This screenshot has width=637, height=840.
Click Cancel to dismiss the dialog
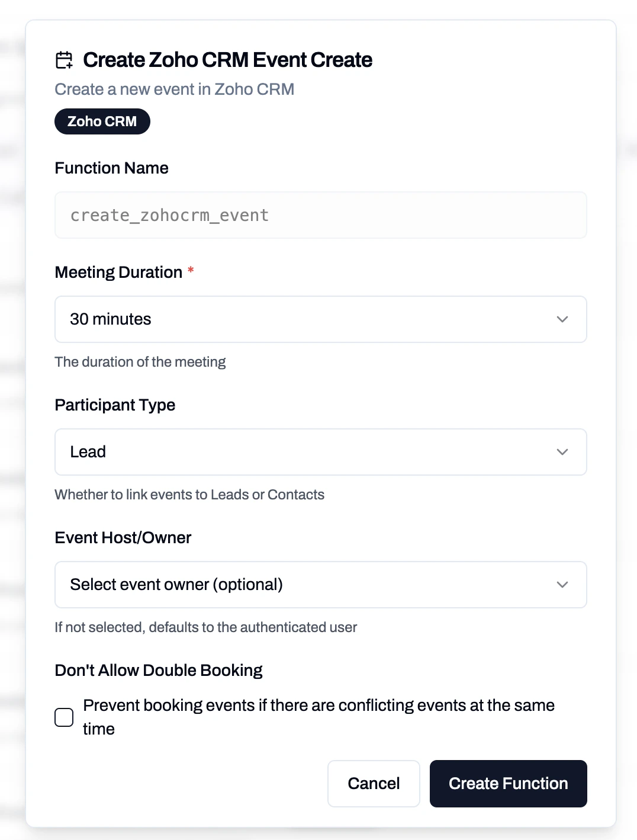[374, 783]
